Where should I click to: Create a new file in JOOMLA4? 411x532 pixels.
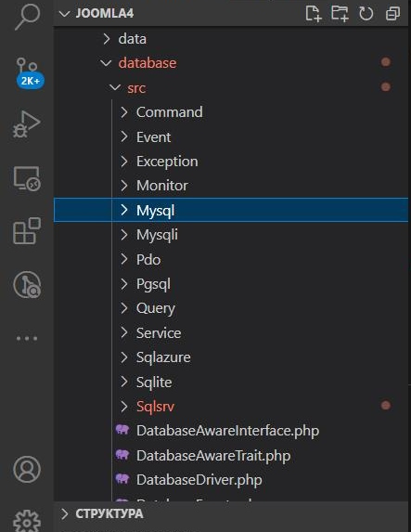[313, 14]
